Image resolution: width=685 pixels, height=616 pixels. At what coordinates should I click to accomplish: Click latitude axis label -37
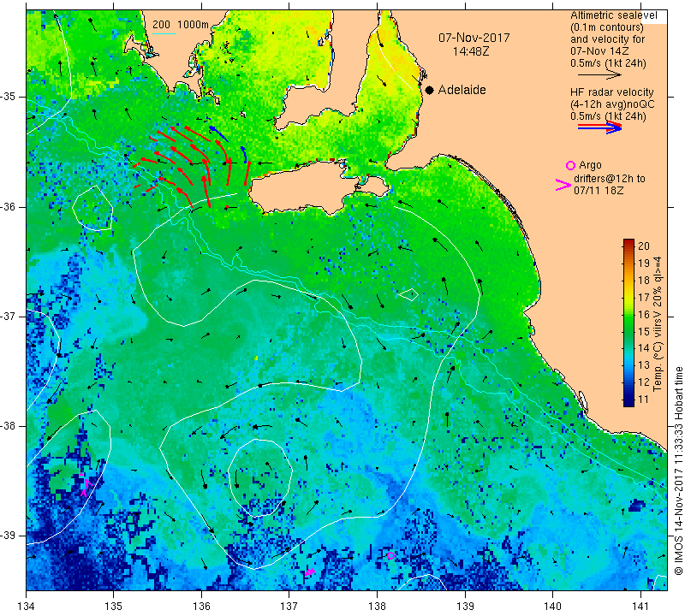click(8, 316)
